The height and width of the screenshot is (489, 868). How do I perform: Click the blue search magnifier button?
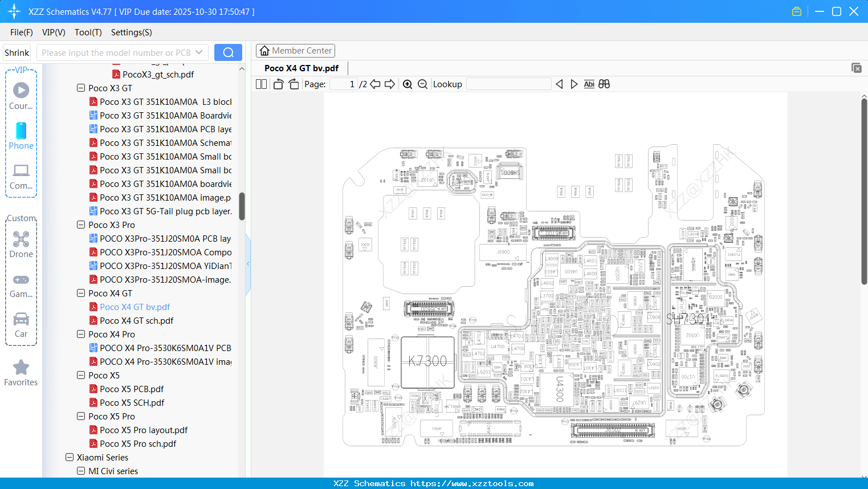click(x=228, y=52)
